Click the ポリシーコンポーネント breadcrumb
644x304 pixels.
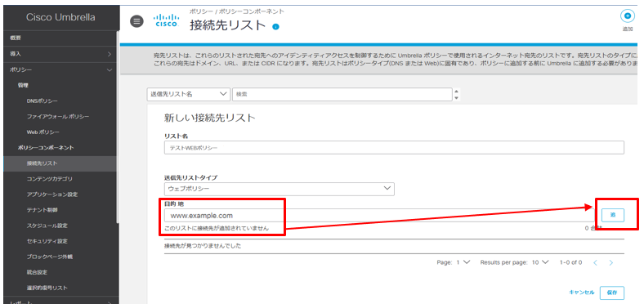click(x=251, y=11)
